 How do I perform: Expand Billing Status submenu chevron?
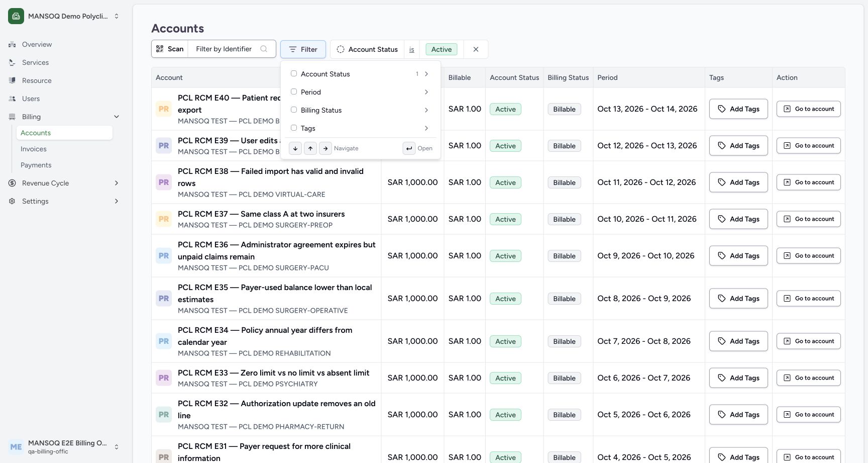coord(426,110)
